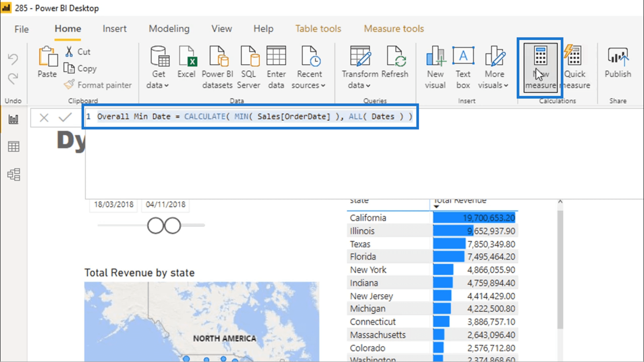Open the Table tools tab
This screenshot has height=362, width=644.
(318, 29)
